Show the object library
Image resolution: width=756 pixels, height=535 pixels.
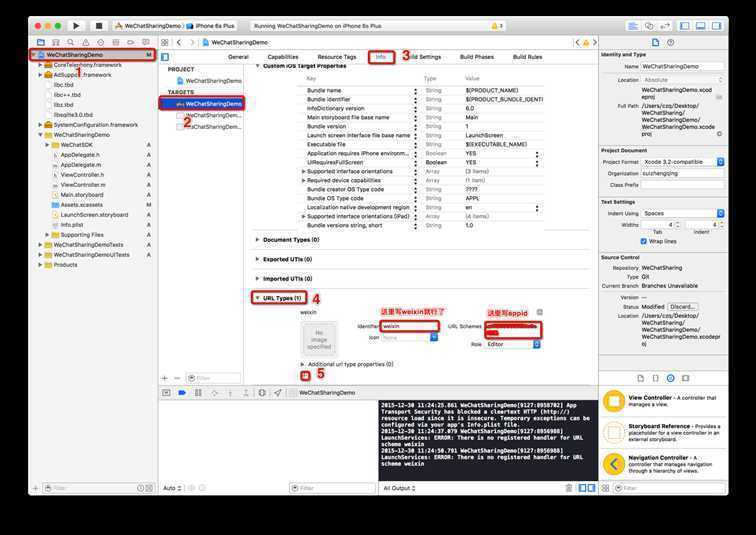click(671, 378)
